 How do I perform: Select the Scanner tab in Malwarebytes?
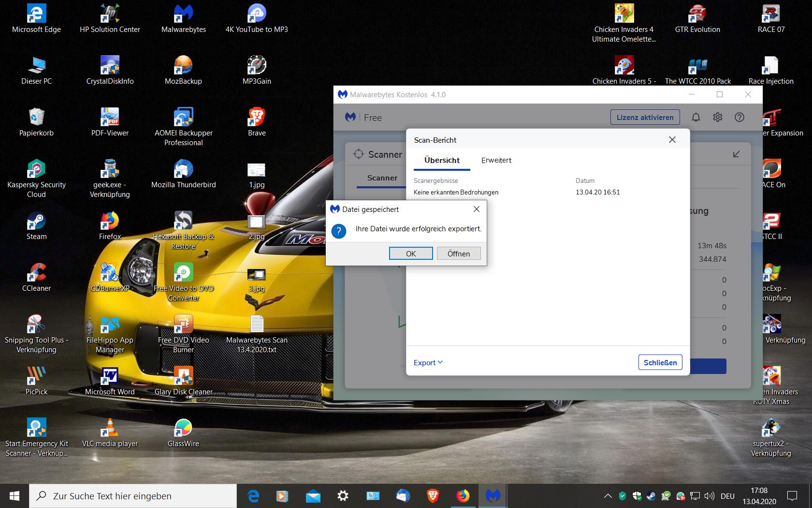[x=382, y=178]
